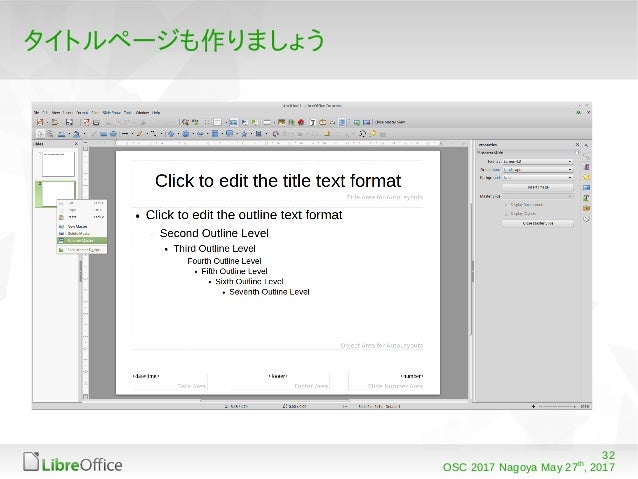Click the Date Area placeholder
The image size is (638, 479).
(x=169, y=381)
